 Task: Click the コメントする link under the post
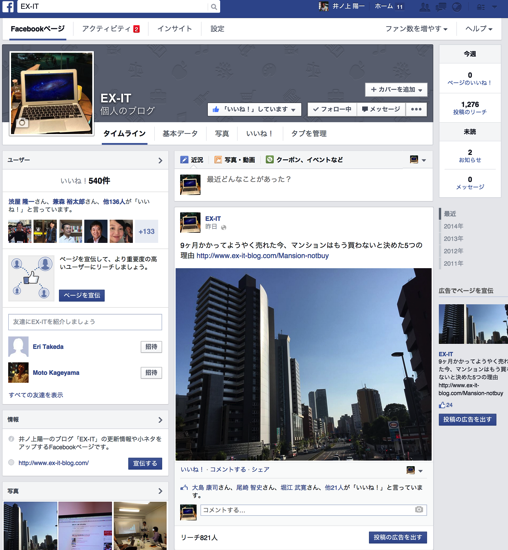(227, 470)
